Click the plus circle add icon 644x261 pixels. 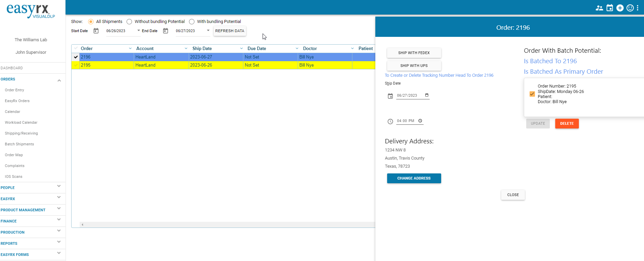pyautogui.click(x=620, y=8)
